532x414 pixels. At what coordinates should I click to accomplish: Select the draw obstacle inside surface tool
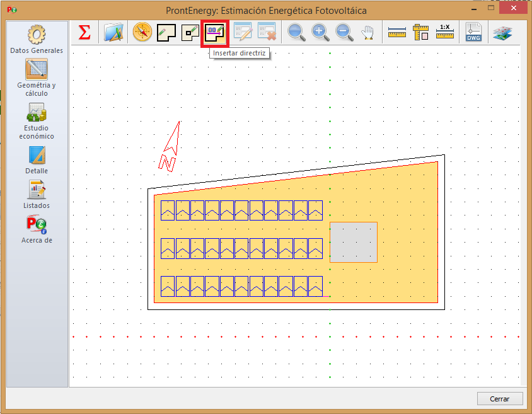pos(190,33)
